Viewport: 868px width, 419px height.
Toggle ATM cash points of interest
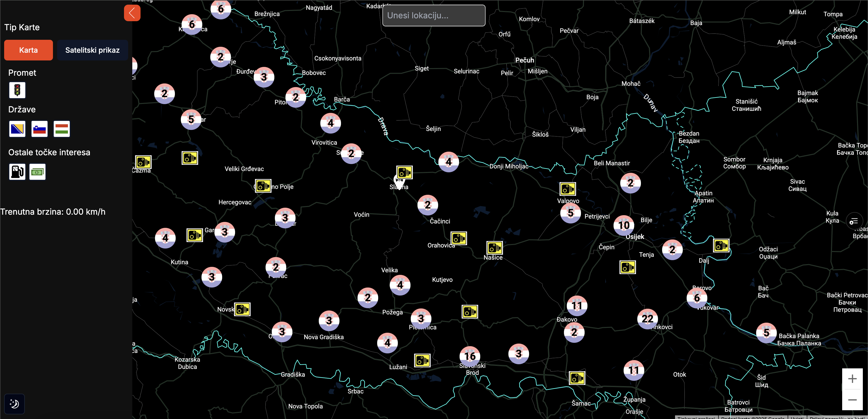(37, 172)
